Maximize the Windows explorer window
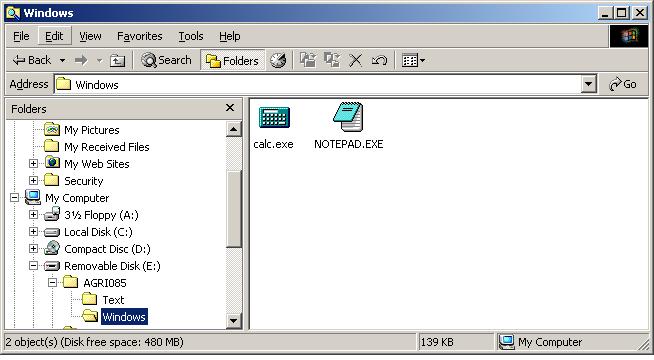The width and height of the screenshot is (654, 360). pos(621,13)
